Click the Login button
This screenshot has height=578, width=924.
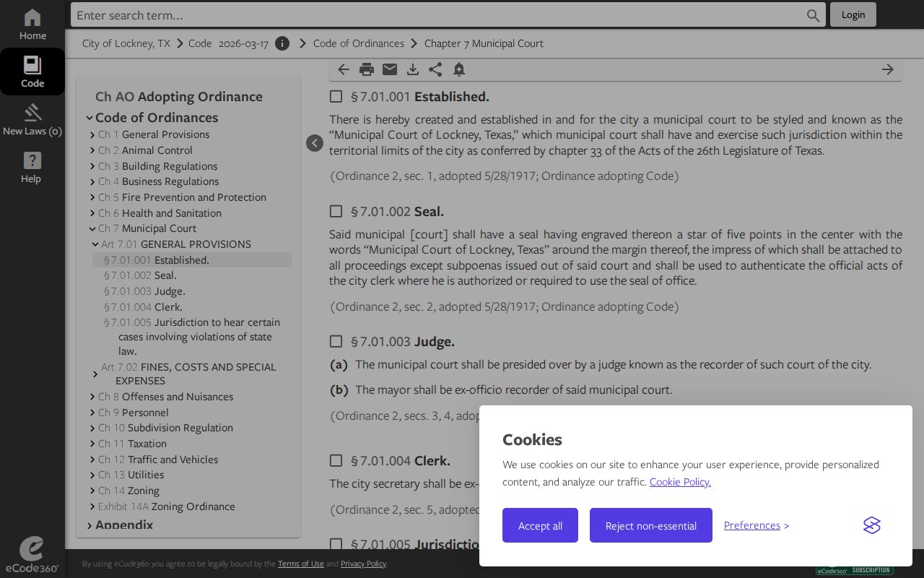(853, 14)
